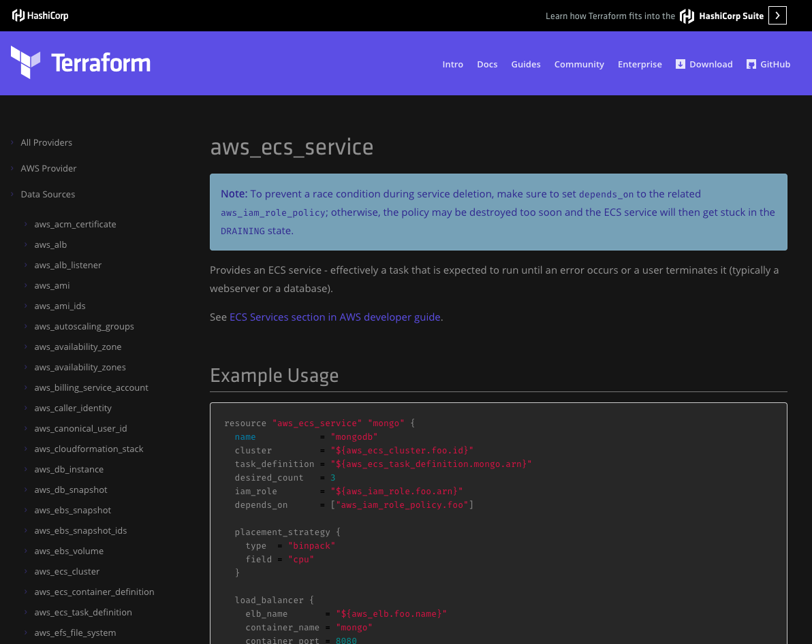The width and height of the screenshot is (812, 644).
Task: Click chevron beside aws_acm_certificate
Action: (25, 224)
